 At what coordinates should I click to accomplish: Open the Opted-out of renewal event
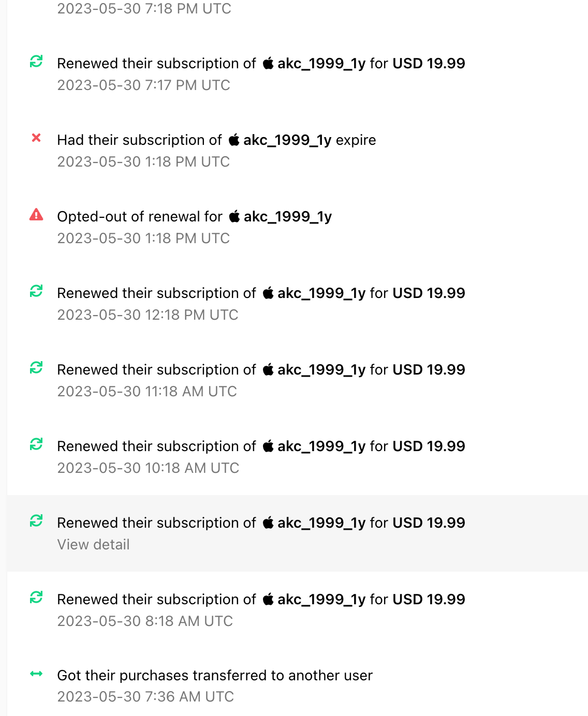pyautogui.click(x=298, y=227)
